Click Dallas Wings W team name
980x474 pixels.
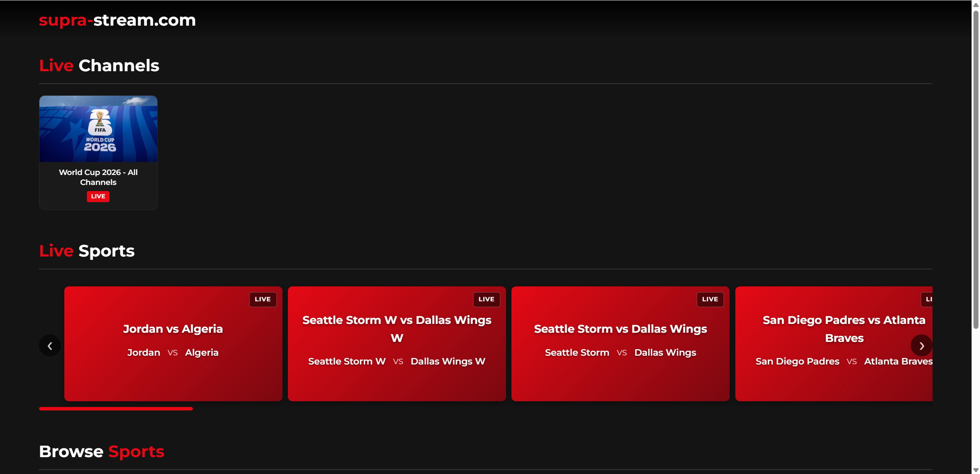[448, 361]
